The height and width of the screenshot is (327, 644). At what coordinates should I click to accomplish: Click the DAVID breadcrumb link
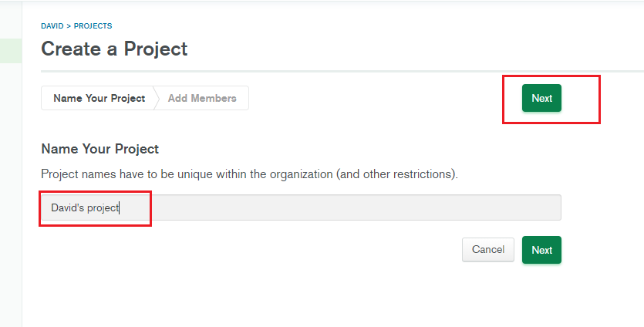pyautogui.click(x=52, y=26)
